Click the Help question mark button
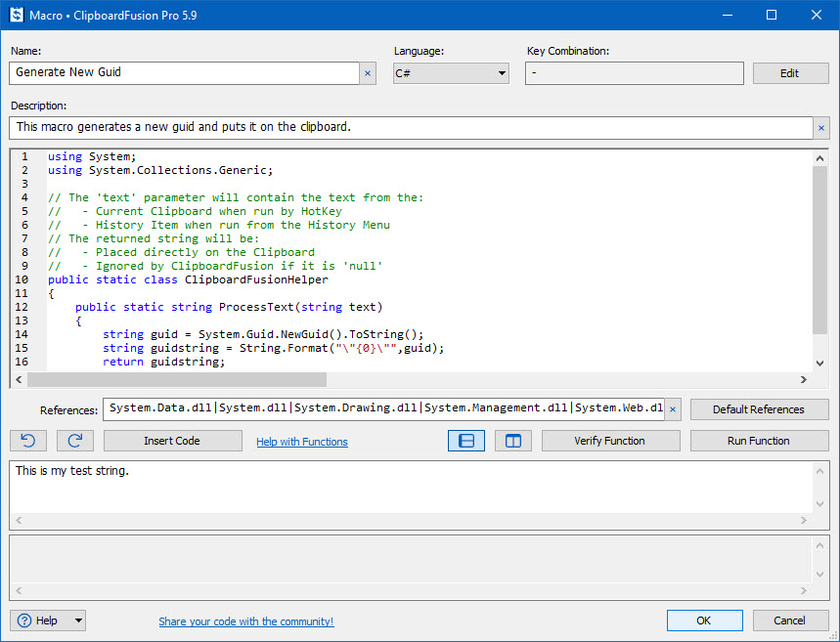Image resolution: width=840 pixels, height=642 pixels. [x=40, y=621]
